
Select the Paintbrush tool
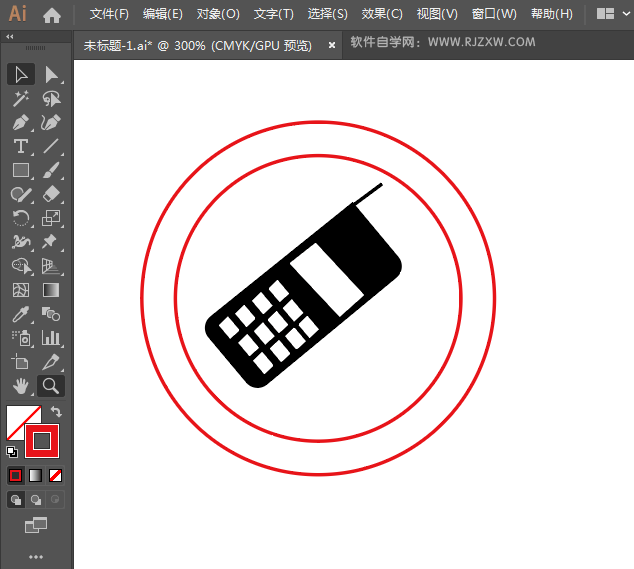tap(51, 170)
